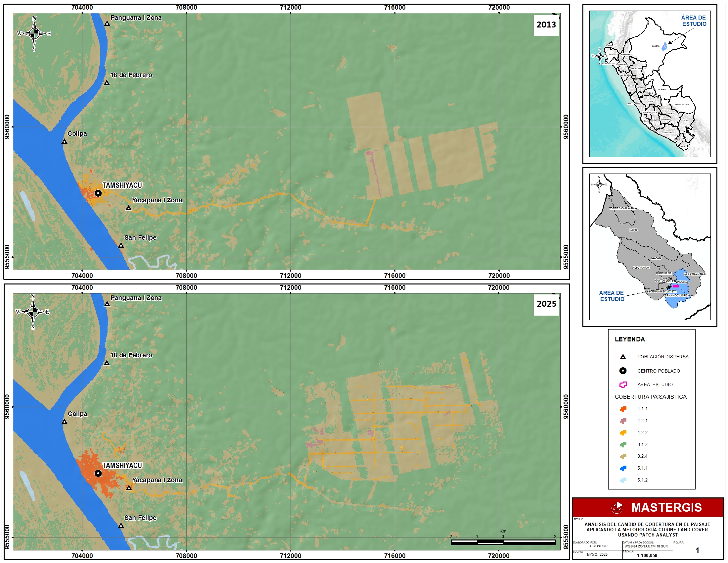Click the 2025 map compass rose
This screenshot has width=728, height=563.
[33, 312]
